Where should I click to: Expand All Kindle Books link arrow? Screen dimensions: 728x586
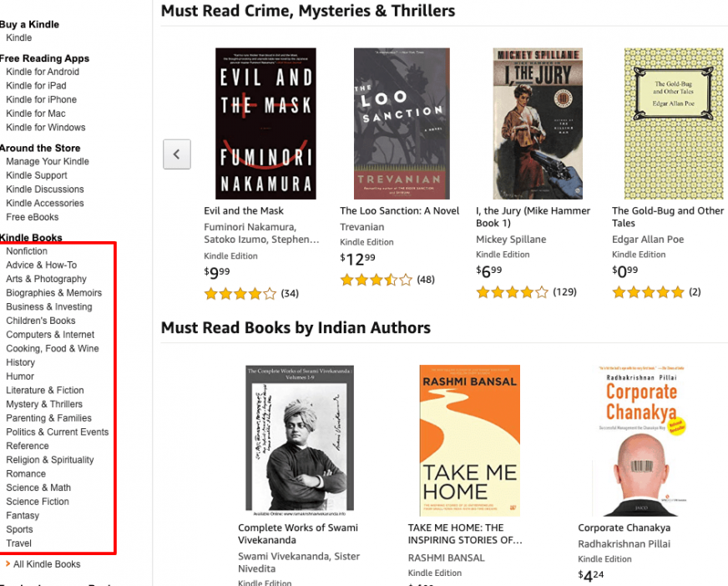8,564
